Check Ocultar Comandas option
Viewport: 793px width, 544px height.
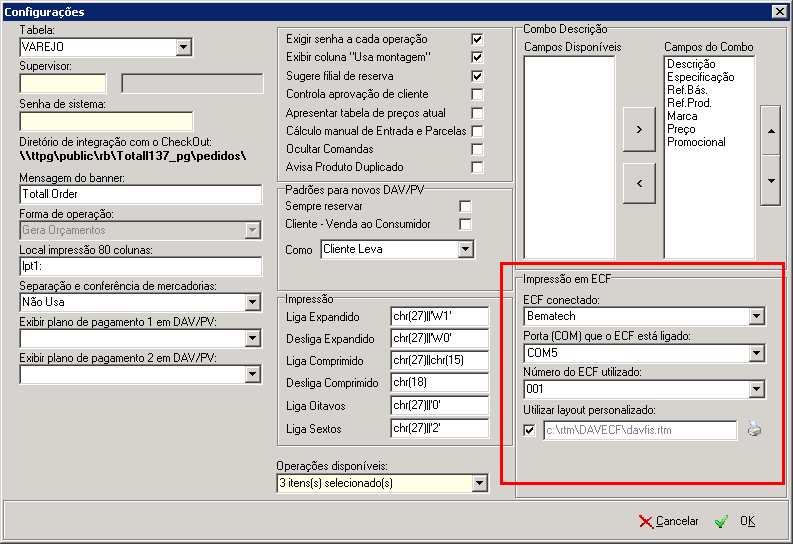coord(477,149)
